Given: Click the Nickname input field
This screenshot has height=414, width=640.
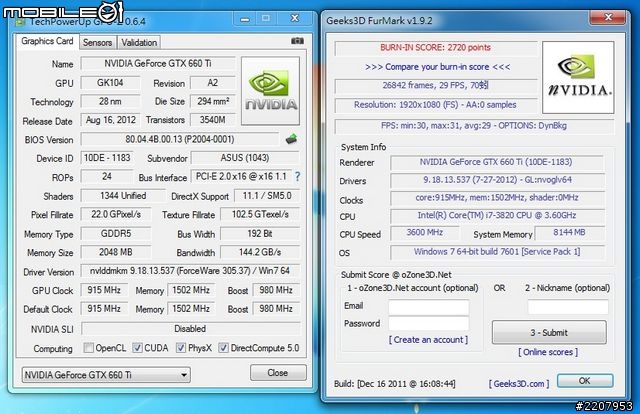Looking at the screenshot, I should tap(568, 307).
